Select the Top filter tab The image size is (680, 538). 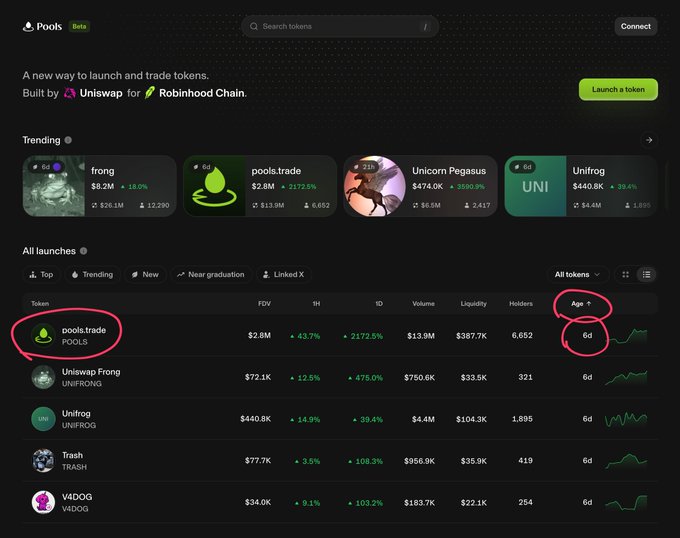coord(41,274)
